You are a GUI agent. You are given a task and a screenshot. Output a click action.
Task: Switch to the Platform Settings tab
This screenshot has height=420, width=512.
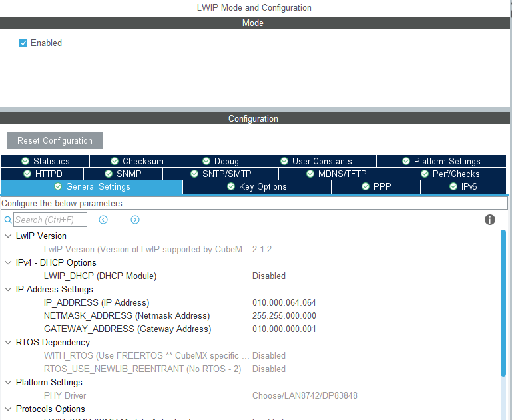click(441, 161)
